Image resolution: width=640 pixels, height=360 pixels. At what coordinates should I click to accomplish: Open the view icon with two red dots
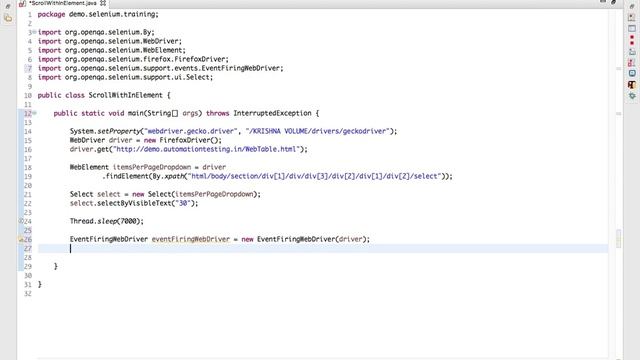pyautogui.click(x=632, y=40)
